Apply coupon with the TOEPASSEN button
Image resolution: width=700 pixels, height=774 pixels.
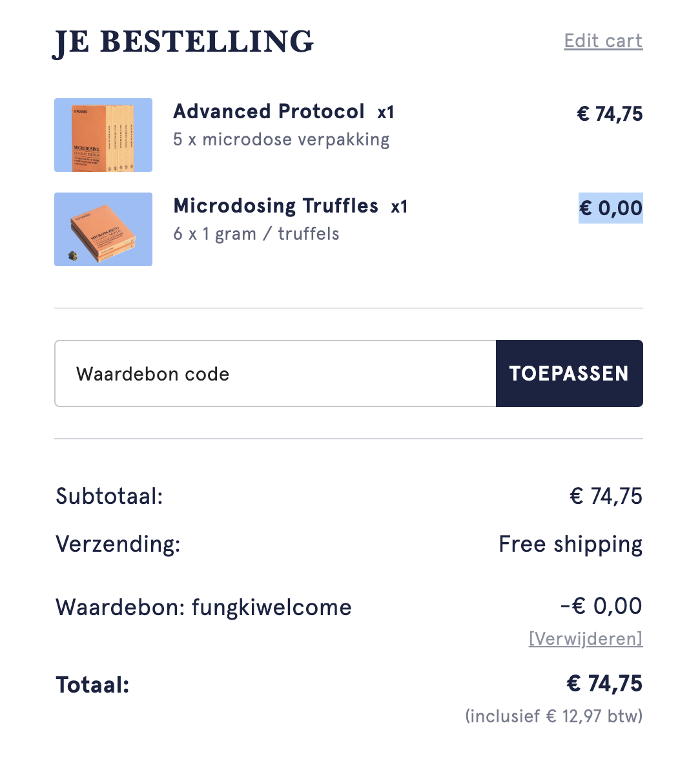click(x=570, y=373)
